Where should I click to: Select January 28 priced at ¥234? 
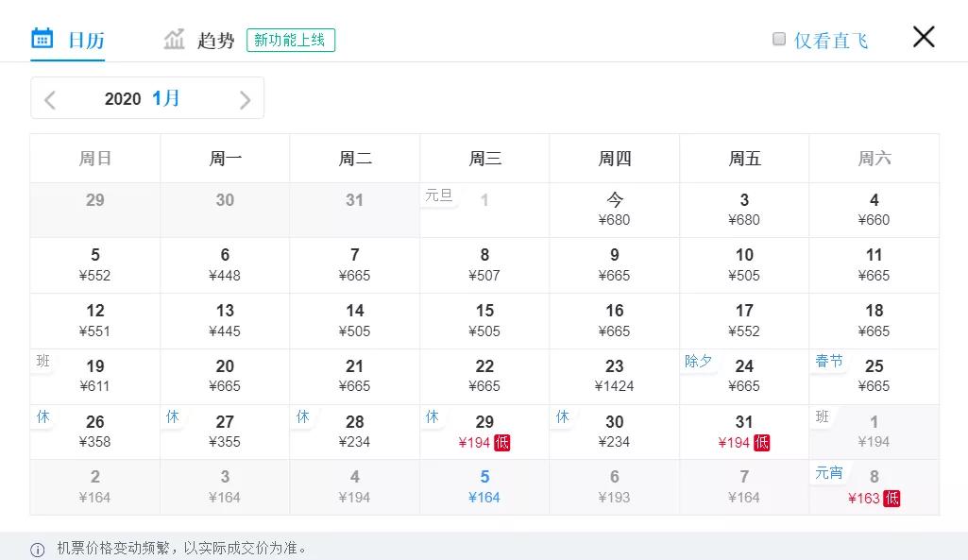coord(355,432)
